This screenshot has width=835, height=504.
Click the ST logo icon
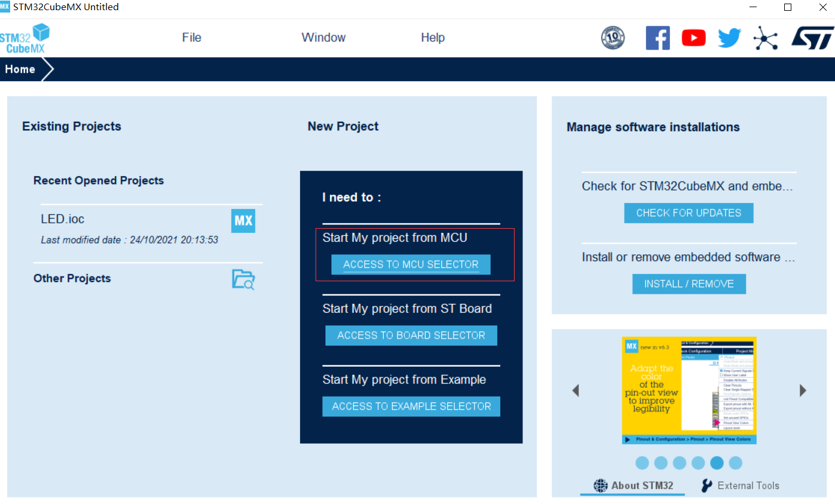[x=812, y=38]
